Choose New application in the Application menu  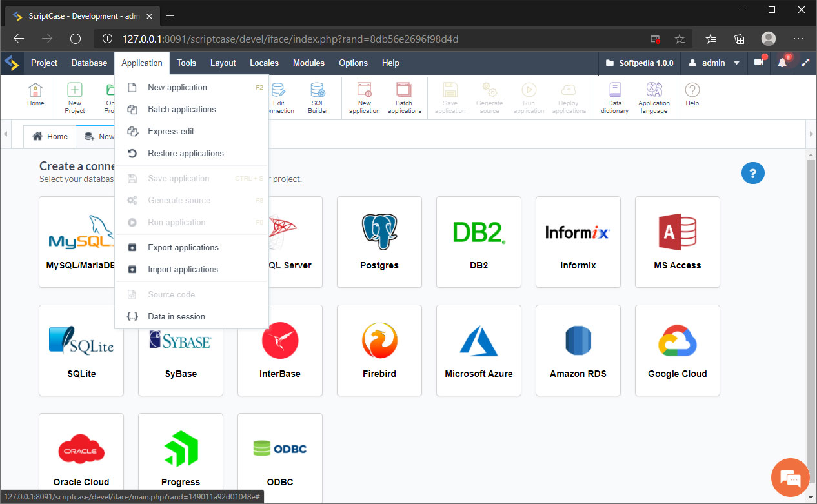[192, 87]
